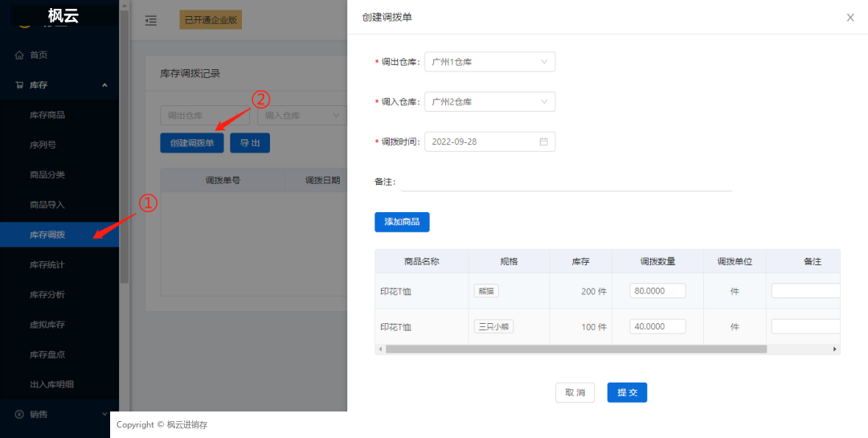The height and width of the screenshot is (438, 868).
Task: Open the 调出仓库 dropdown showing 广州1仓库
Action: [x=490, y=62]
